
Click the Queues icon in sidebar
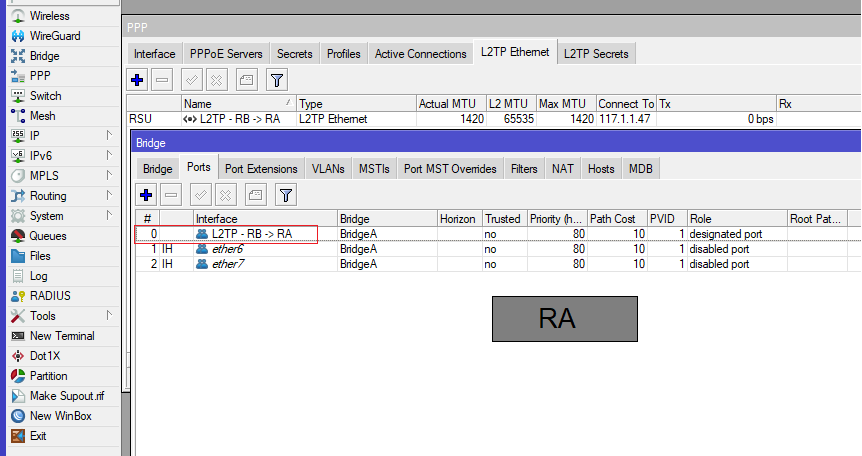click(18, 236)
